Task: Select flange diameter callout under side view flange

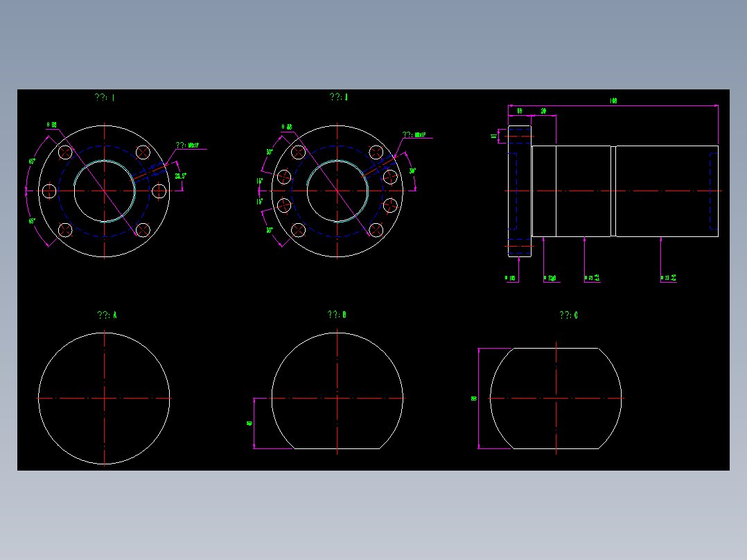Action: click(510, 278)
